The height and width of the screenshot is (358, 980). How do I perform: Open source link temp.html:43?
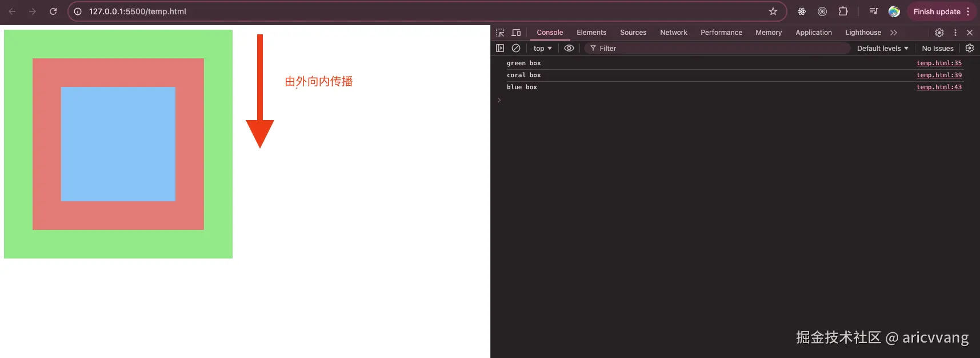939,87
